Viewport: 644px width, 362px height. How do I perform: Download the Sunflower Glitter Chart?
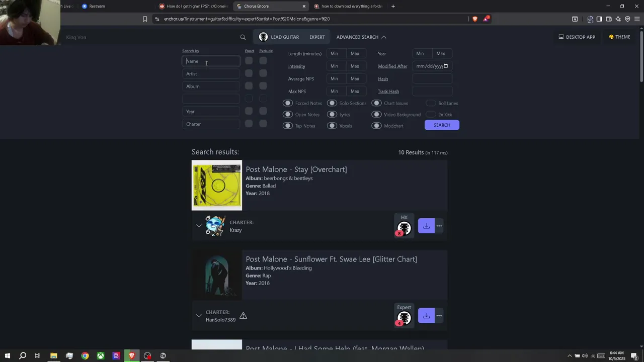tap(426, 316)
